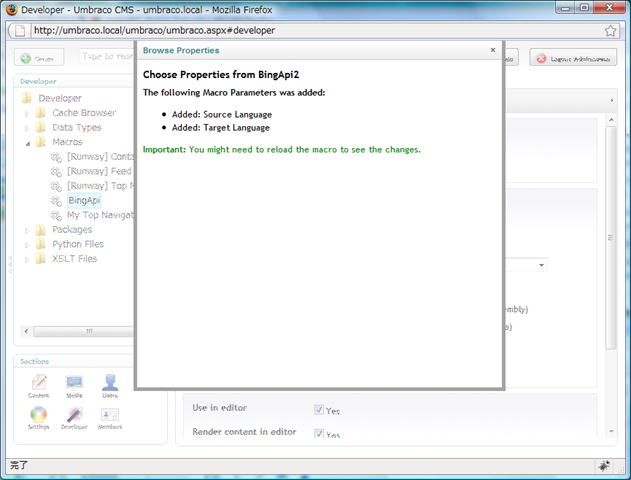
Task: Click the Firefox logo in title bar
Action: [x=12, y=9]
